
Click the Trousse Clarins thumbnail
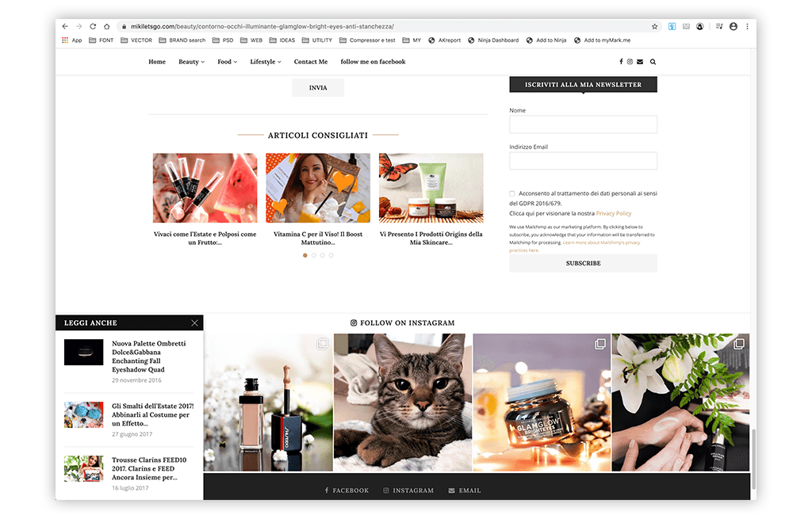coord(83,468)
